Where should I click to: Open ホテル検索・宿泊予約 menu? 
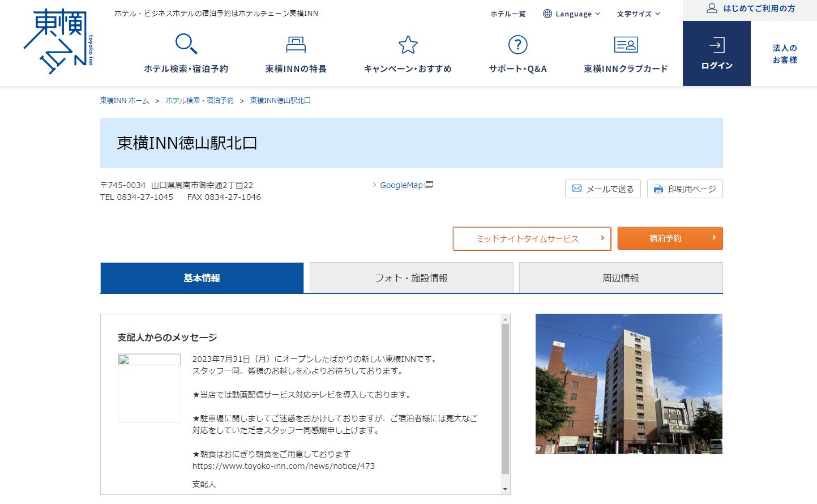tap(186, 69)
